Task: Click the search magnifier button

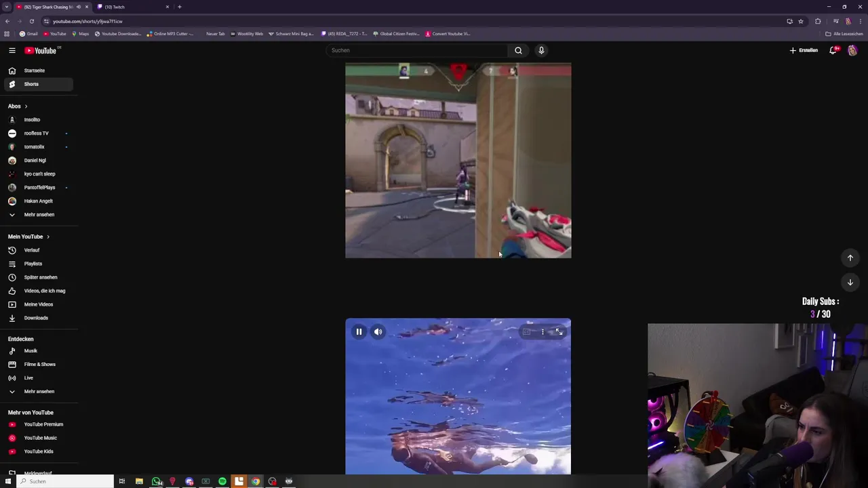Action: point(518,50)
